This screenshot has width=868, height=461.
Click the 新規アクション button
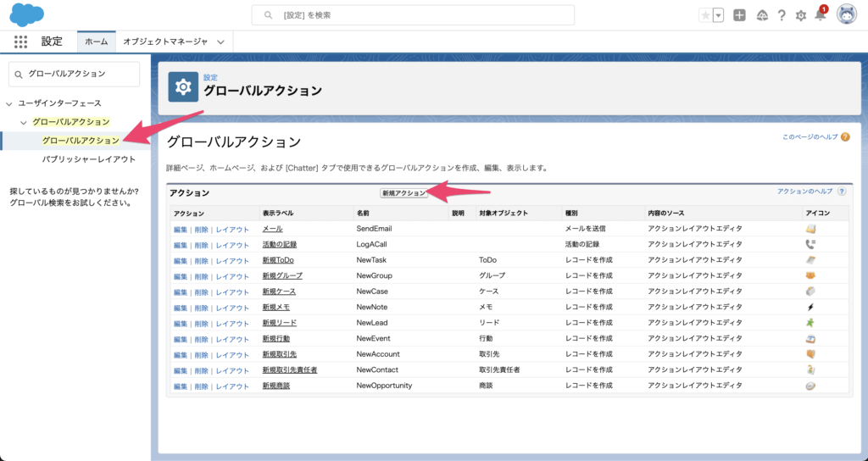403,193
